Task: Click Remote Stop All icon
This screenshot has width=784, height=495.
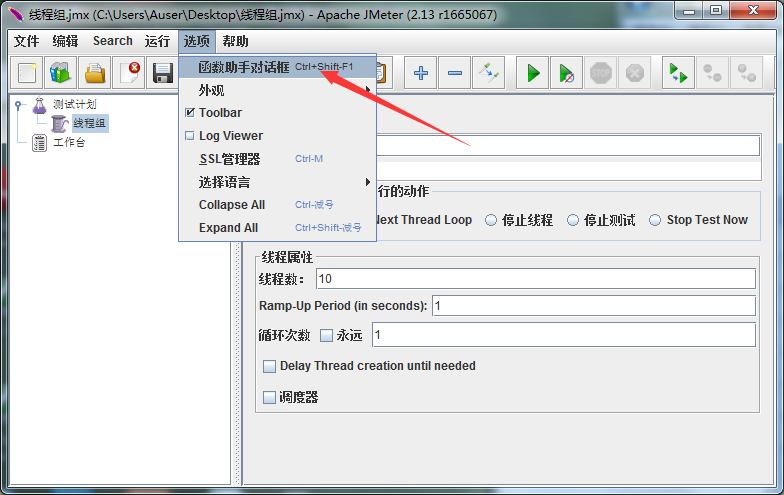Action: (x=712, y=73)
